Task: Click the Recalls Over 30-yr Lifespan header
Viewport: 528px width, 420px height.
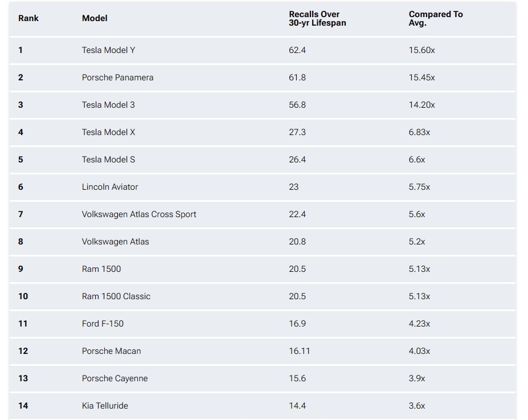Action: pyautogui.click(x=317, y=18)
